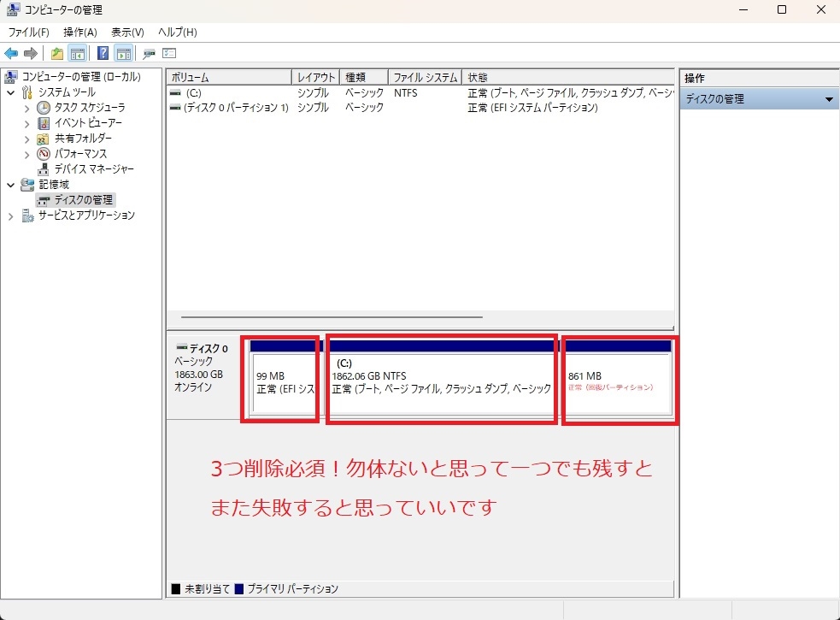Select the 861 MB recovery partition block
Image resolution: width=840 pixels, height=620 pixels.
618,378
